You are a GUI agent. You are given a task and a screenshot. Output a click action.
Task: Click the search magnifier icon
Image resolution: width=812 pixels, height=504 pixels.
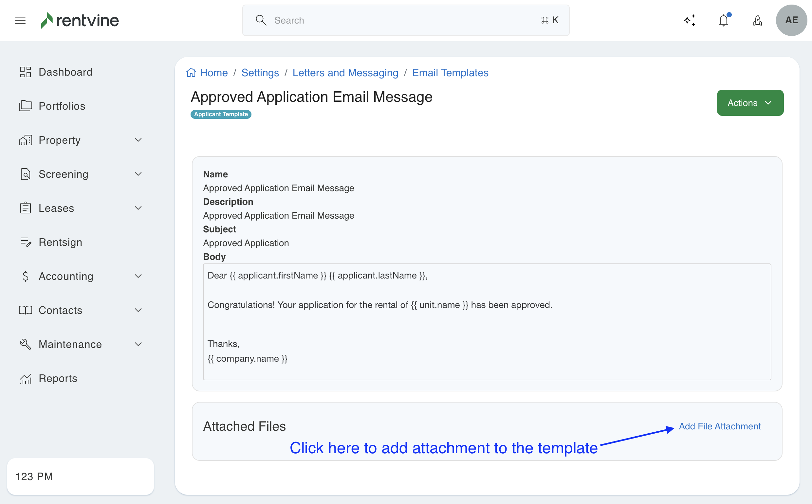point(261,20)
